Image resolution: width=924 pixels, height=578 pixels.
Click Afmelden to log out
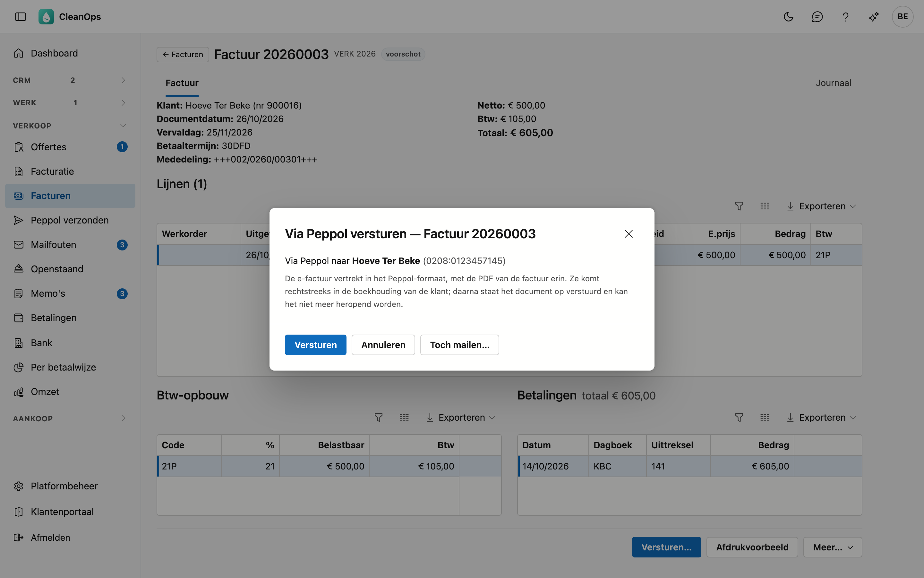pyautogui.click(x=70, y=538)
